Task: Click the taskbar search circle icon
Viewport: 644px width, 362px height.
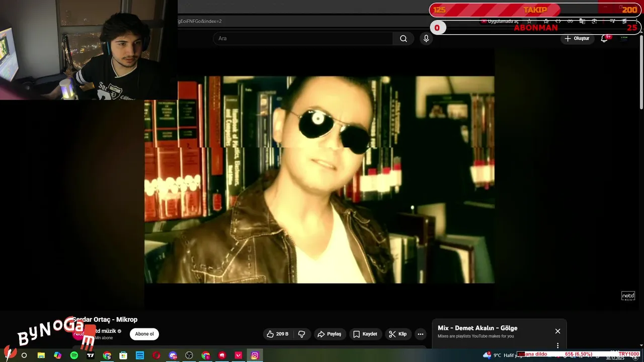Action: coord(24,355)
